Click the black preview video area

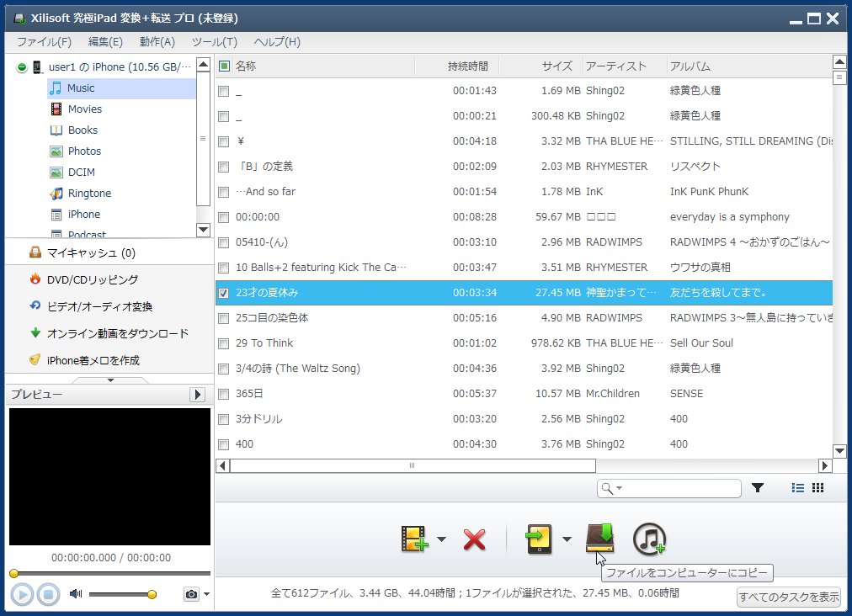click(109, 476)
